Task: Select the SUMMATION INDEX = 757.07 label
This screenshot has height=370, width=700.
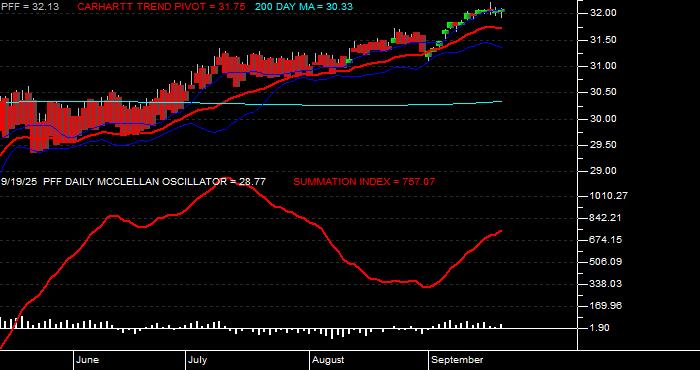Action: click(x=364, y=182)
